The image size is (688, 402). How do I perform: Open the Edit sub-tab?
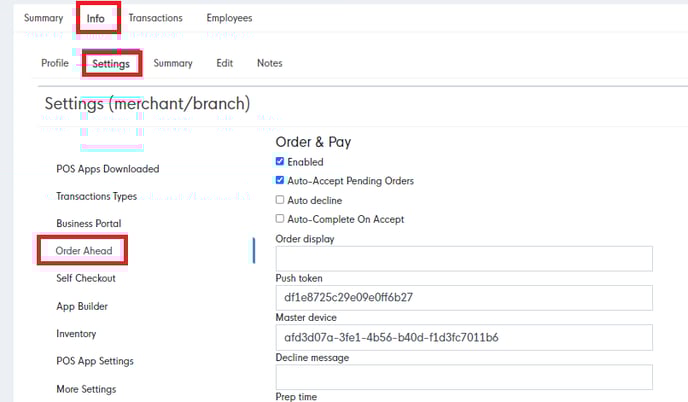(224, 63)
